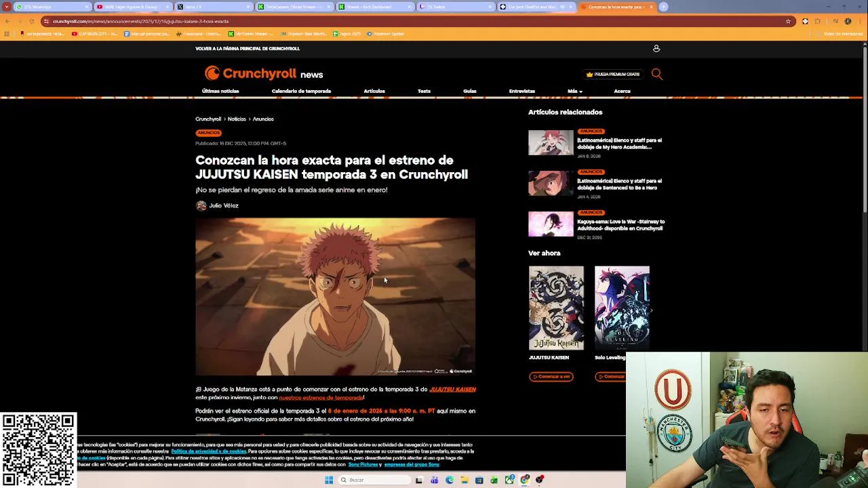868x488 pixels.
Task: Open the apps grid icon in the bookmarks bar
Action: pos(7,34)
